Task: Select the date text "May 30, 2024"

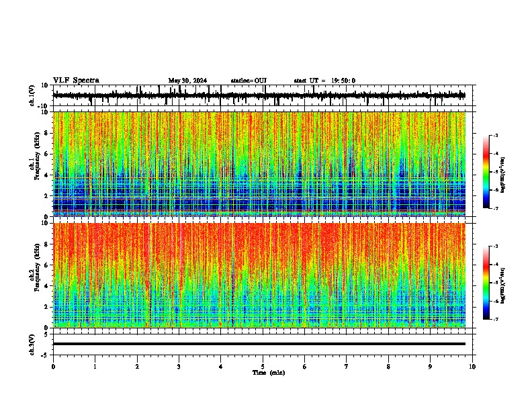Action: pos(187,81)
